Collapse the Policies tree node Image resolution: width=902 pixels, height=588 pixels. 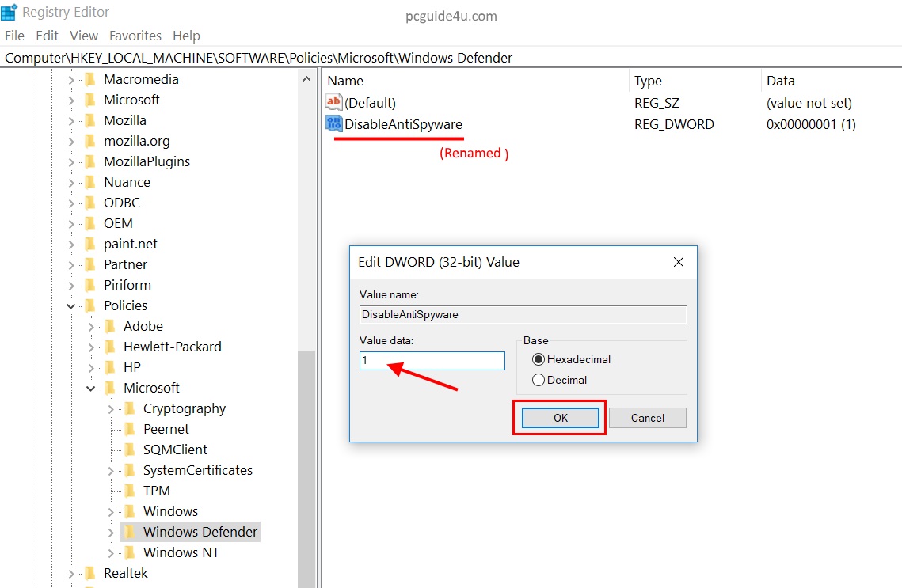[x=71, y=305]
